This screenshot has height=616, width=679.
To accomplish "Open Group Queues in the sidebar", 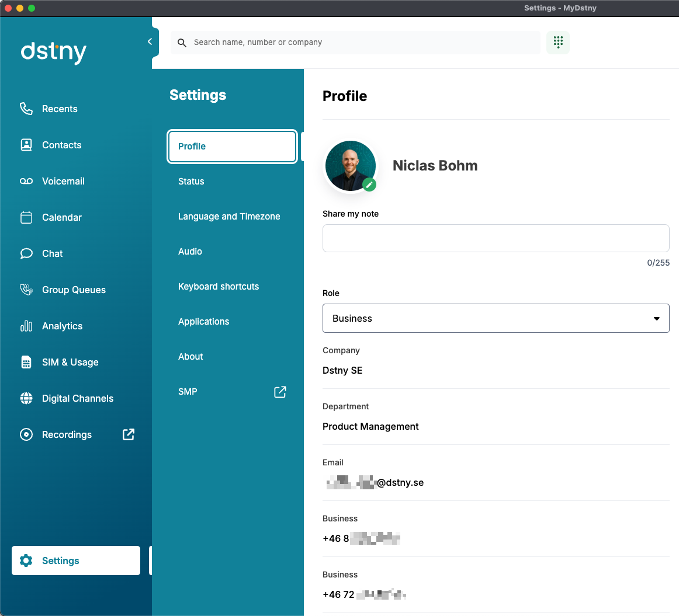I will point(74,290).
